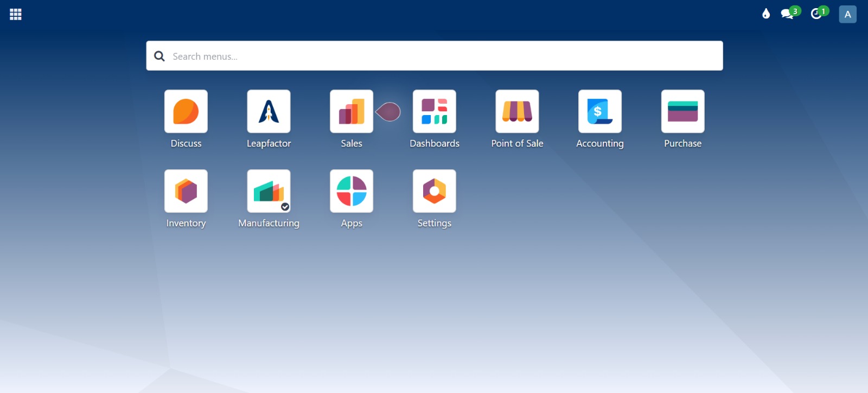Open the Dashboards app
This screenshot has width=868, height=393.
tap(435, 111)
